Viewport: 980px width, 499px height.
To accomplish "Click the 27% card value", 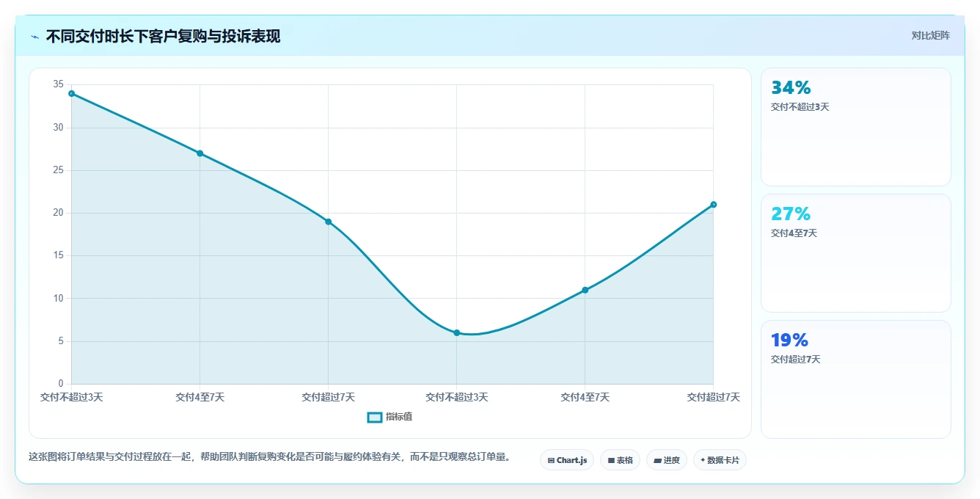I will (791, 214).
